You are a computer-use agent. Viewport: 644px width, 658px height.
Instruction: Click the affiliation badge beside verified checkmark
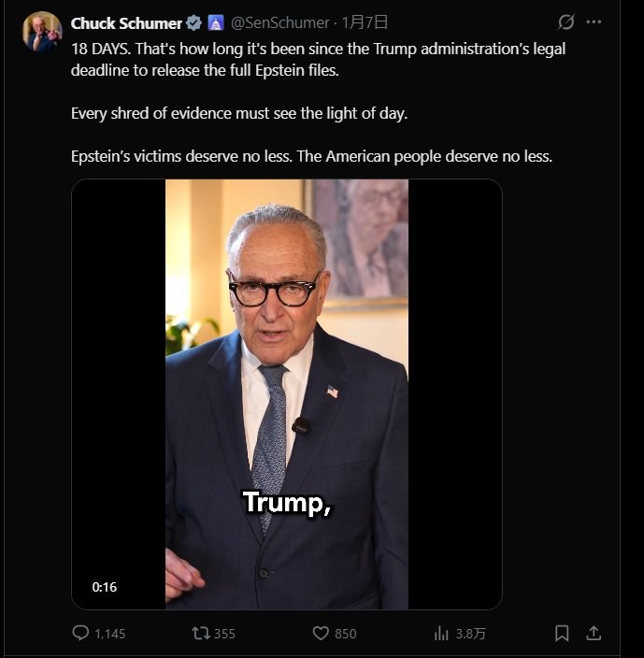(x=215, y=22)
